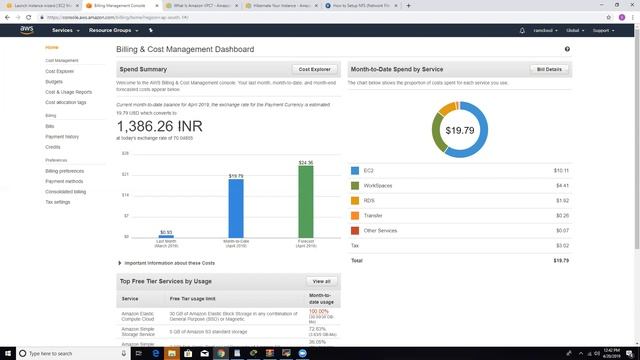Open Task View in taskbar
This screenshot has height=360, width=640.
138,353
